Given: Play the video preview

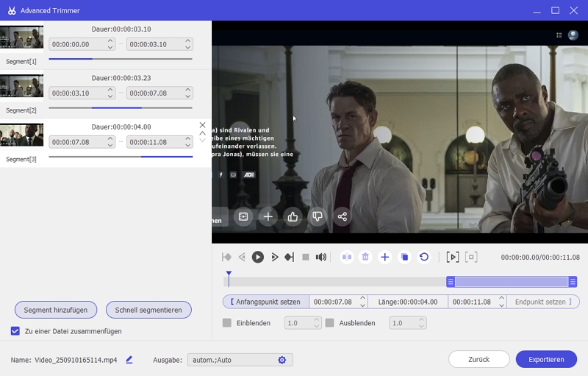Looking at the screenshot, I should (258, 257).
